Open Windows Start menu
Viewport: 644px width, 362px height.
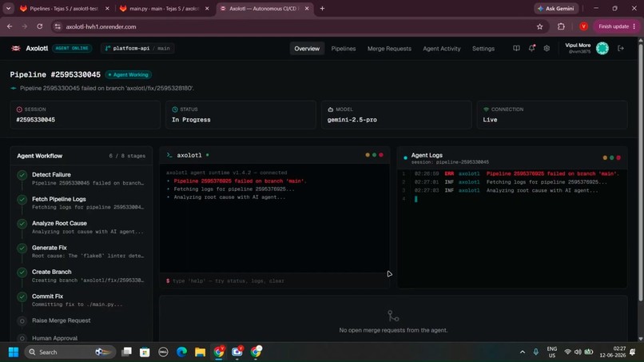14,352
